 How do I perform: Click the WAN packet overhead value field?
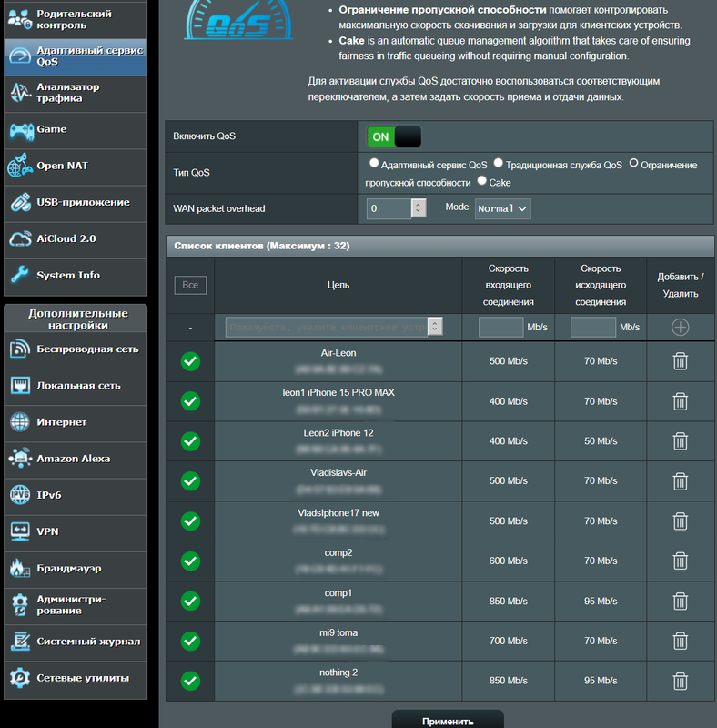(389, 208)
